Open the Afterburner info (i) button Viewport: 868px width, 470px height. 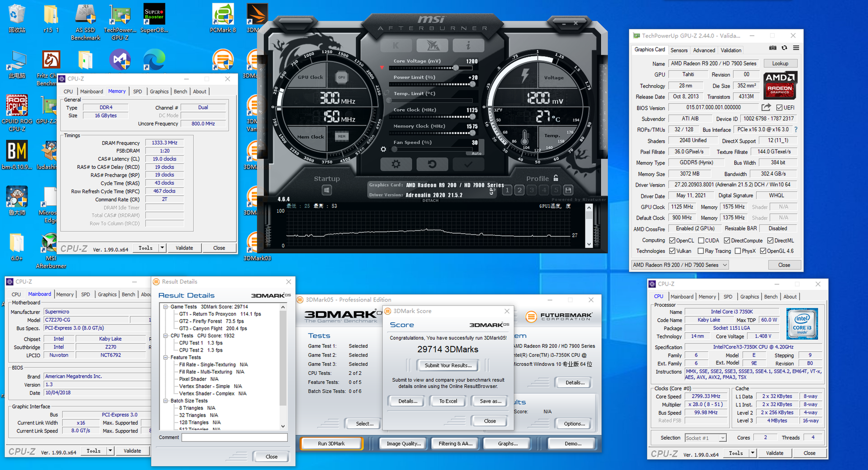coord(468,45)
